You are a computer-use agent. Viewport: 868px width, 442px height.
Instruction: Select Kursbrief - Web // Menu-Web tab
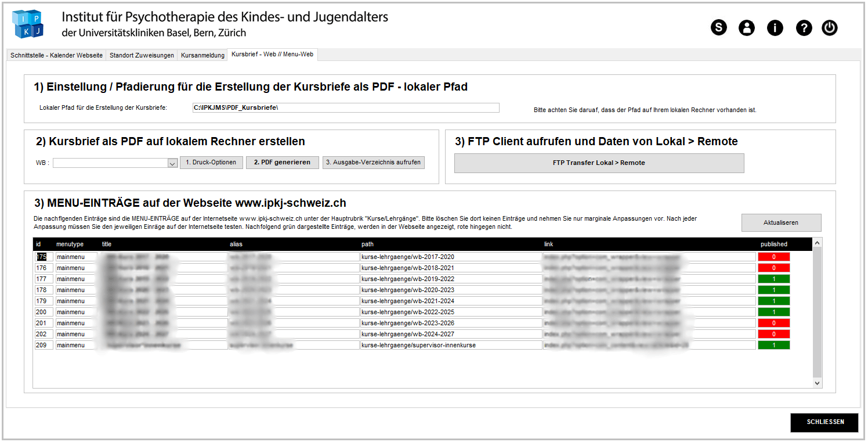pos(272,55)
